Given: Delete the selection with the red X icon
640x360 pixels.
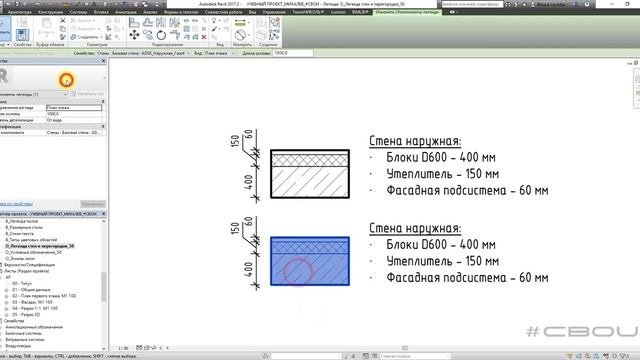Looking at the screenshot, I should (204, 37).
